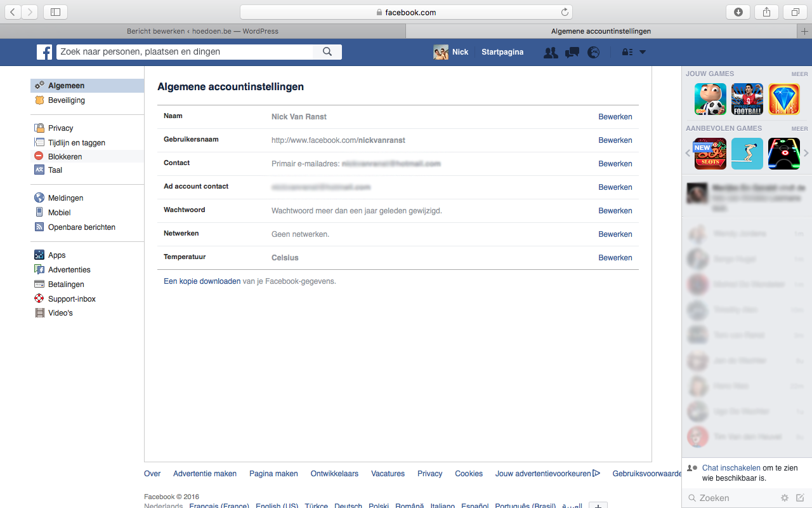Click Ontwikkelaars footer link

[x=334, y=474]
